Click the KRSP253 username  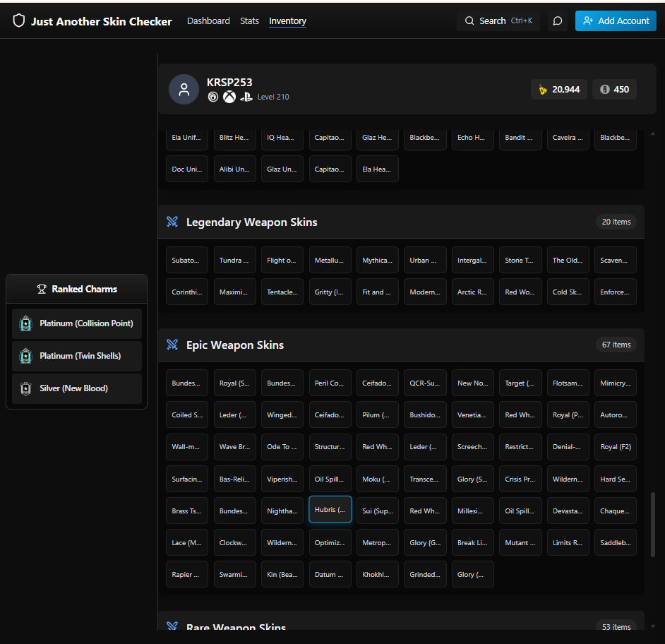(229, 83)
